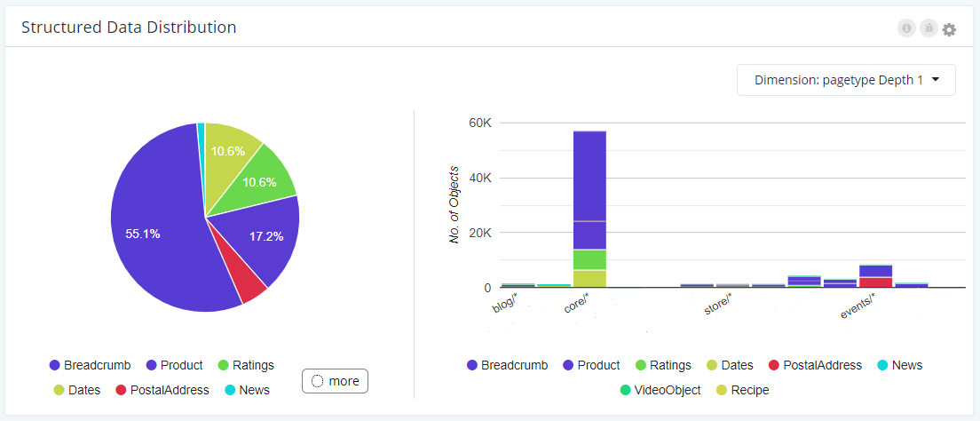This screenshot has width=980, height=421.
Task: Select the 17.2% Product pie slice
Action: coord(265,238)
